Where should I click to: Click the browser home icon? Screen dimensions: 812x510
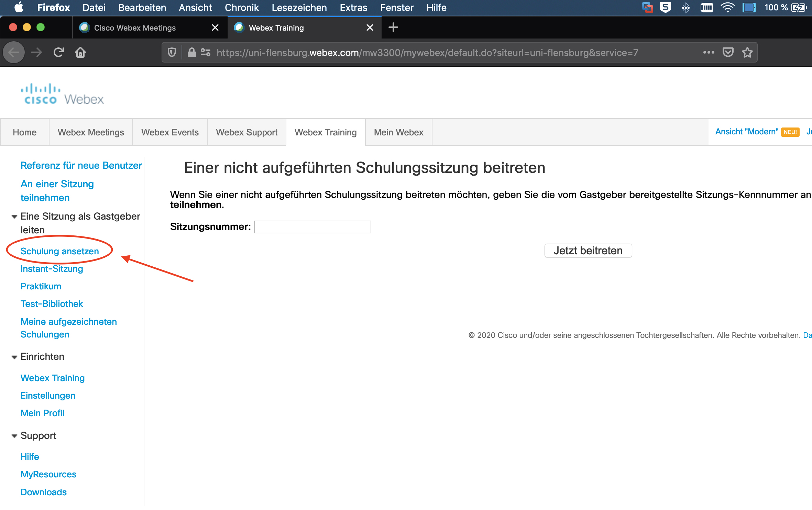click(x=80, y=52)
